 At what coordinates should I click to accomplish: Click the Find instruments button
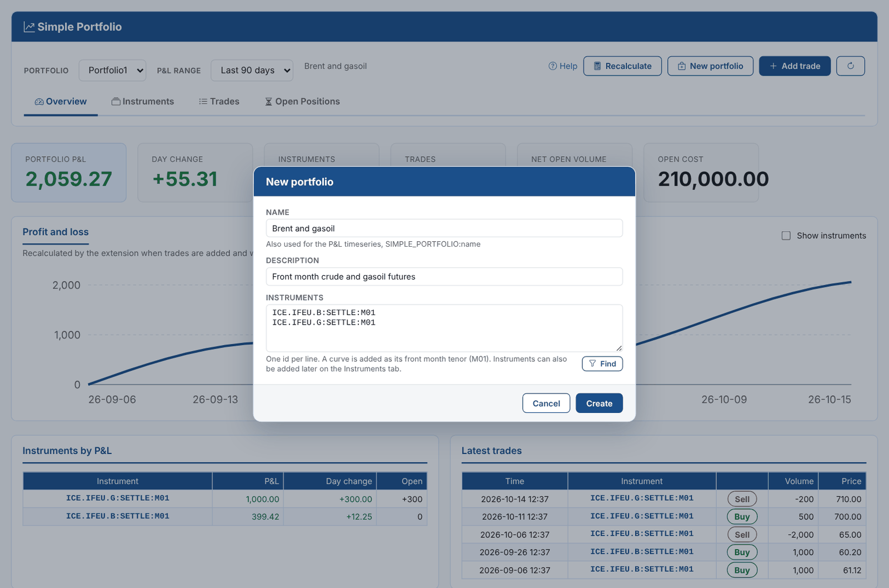click(x=602, y=363)
